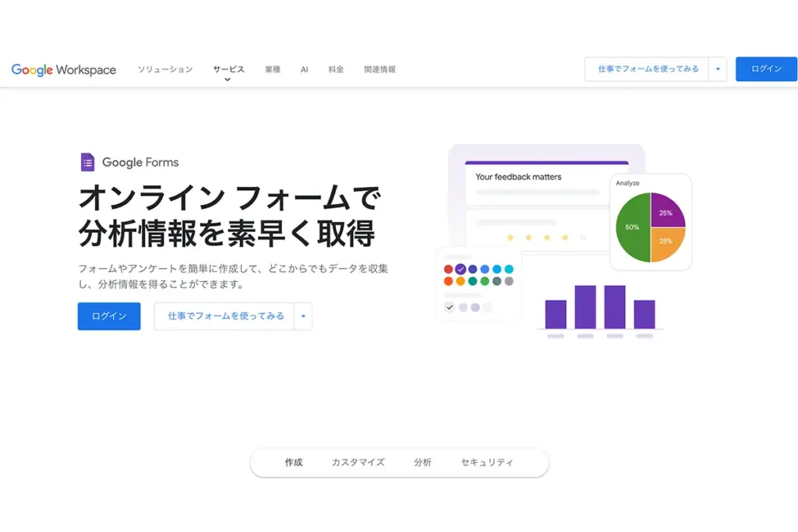798x532 pixels.
Task: Open the AI menu item
Action: tap(305, 69)
